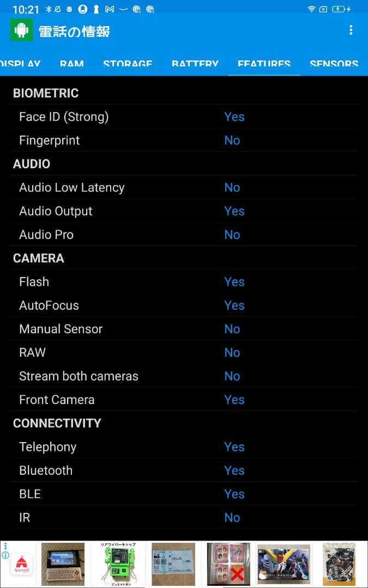
Task: Open the green payphone toy ad thumbnail
Action: click(119, 564)
